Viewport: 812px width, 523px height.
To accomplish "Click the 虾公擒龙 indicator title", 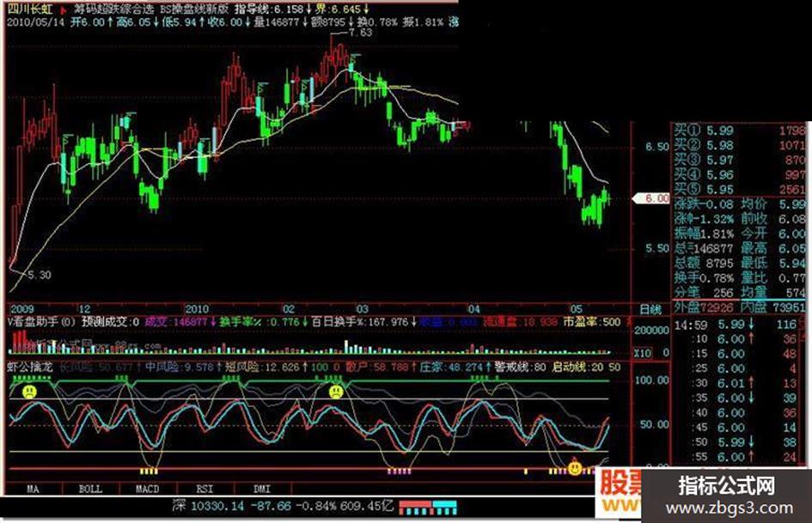I will (29, 368).
